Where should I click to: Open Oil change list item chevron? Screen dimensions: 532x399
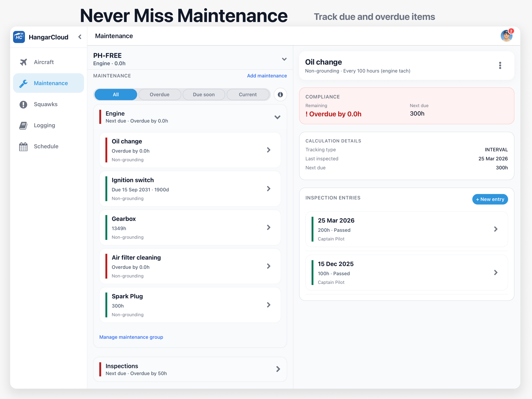pos(269,150)
